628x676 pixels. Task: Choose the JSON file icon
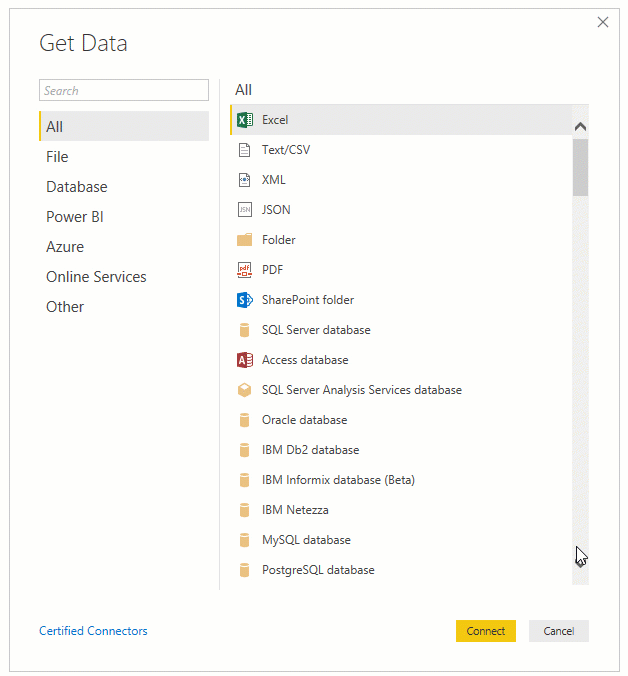[x=244, y=210]
